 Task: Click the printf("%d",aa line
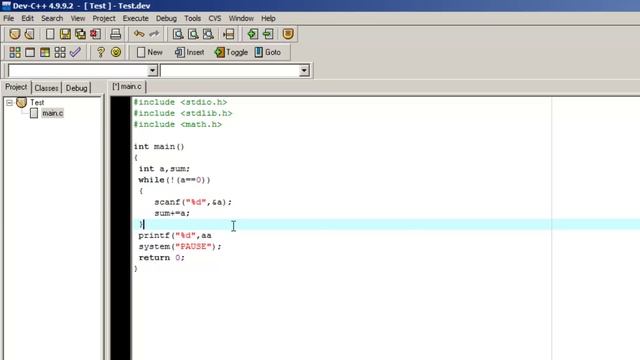(x=175, y=236)
